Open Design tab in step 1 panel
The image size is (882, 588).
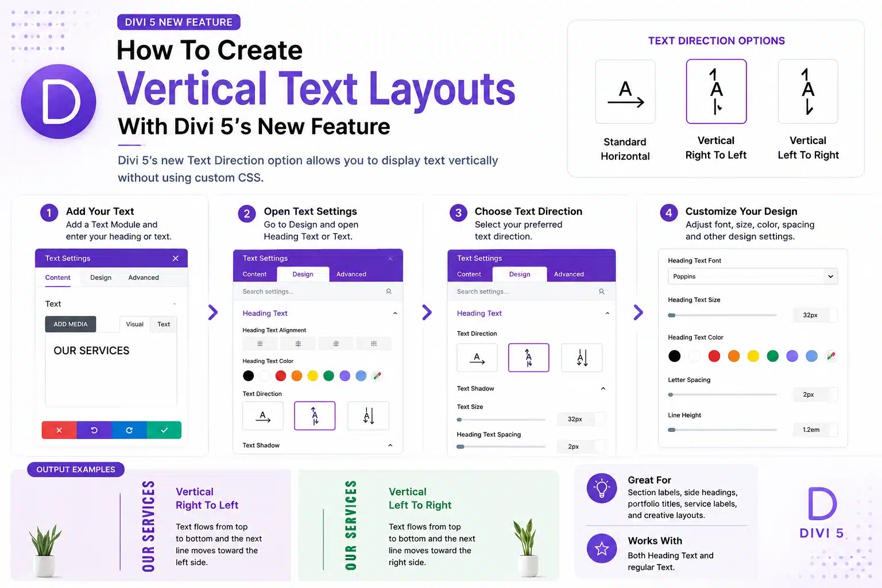[101, 277]
